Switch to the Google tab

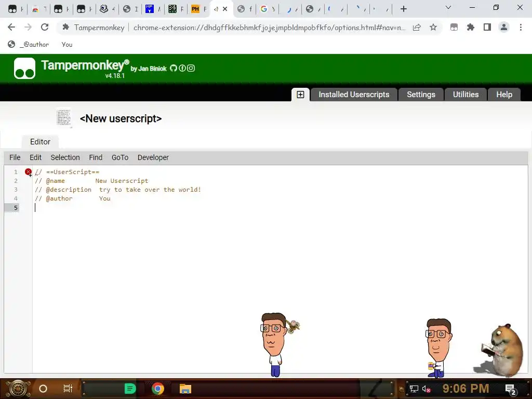(x=268, y=9)
